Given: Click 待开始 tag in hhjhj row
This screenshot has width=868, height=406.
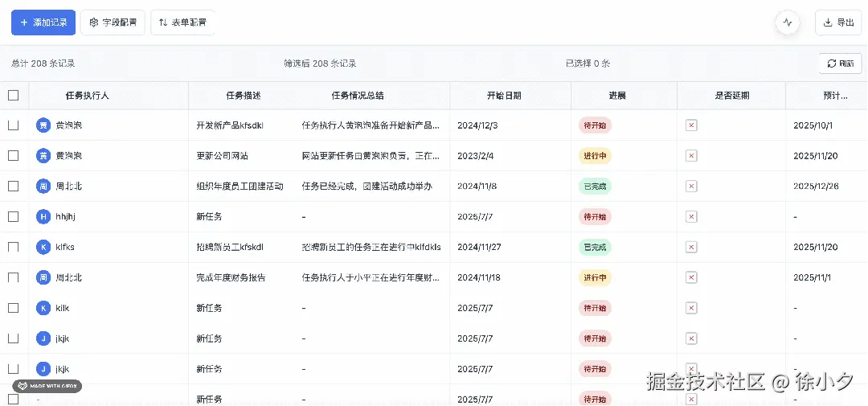Looking at the screenshot, I should pos(595,216).
